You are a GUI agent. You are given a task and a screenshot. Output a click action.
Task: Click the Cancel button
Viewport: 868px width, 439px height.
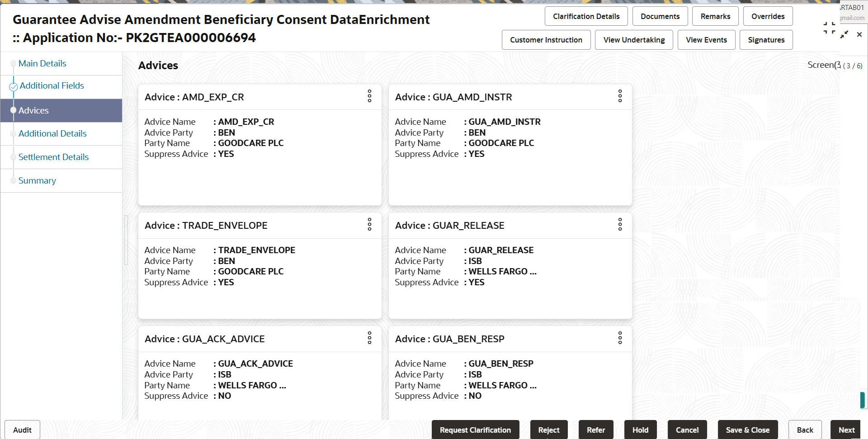(x=687, y=430)
